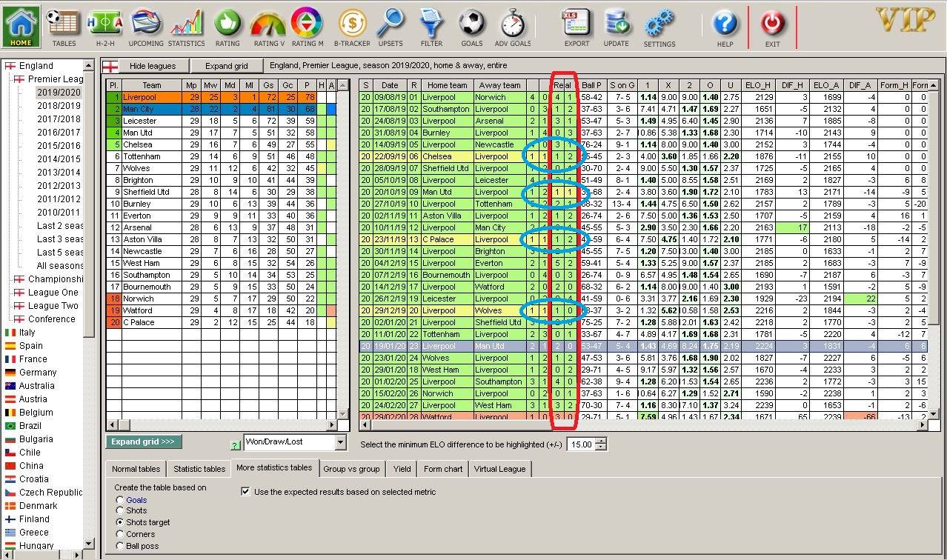
Task: Switch to the Virtual League tab
Action: point(499,469)
